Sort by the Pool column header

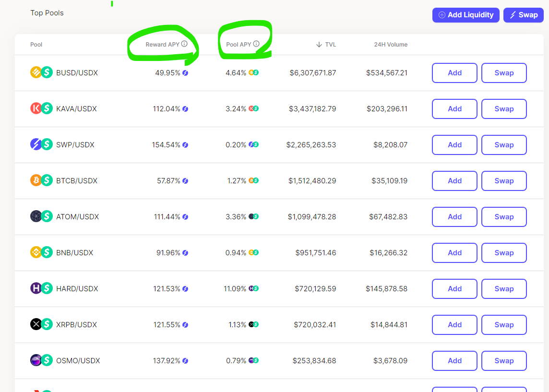tap(36, 45)
